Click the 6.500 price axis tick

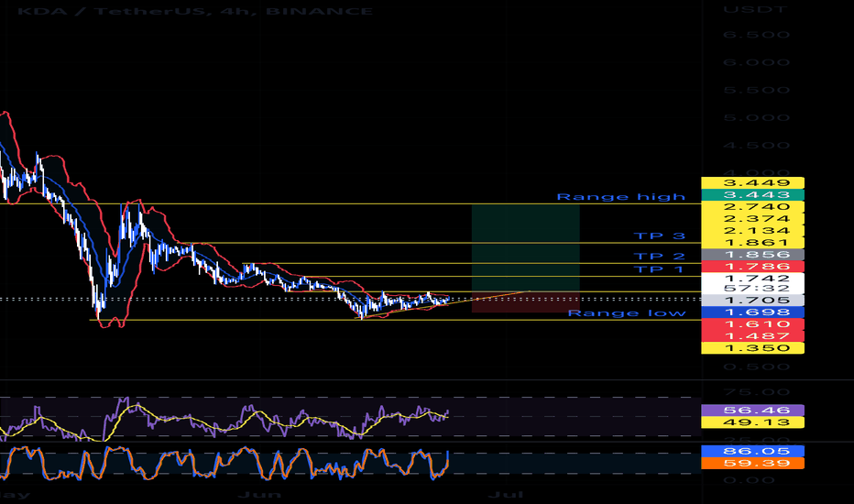click(x=757, y=35)
